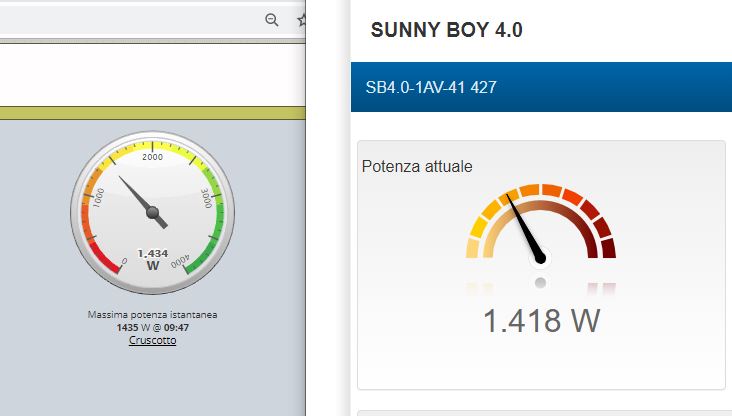Viewport: 732px width, 416px height.
Task: Click the Potenza attuale label
Action: click(x=417, y=166)
